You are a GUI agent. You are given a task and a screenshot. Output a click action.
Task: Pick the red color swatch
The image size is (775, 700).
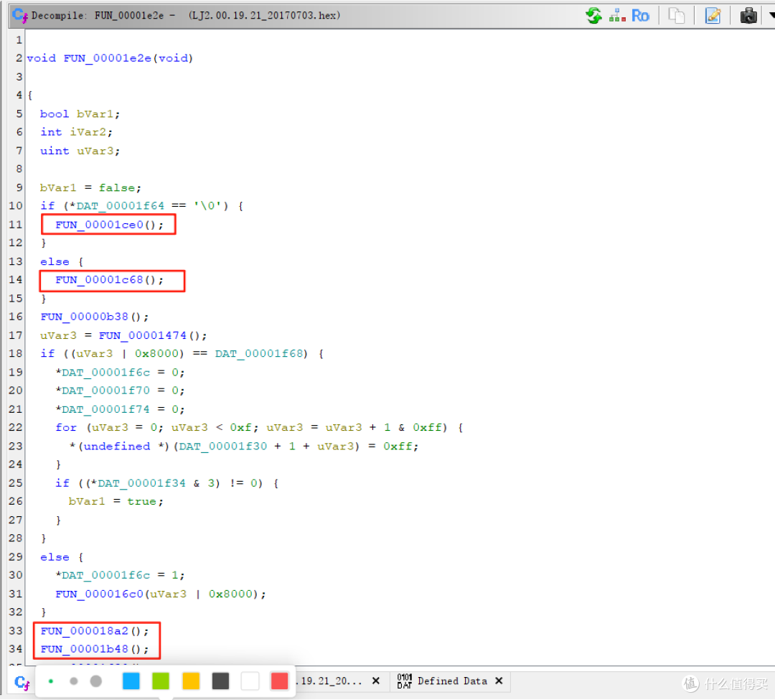(280, 681)
